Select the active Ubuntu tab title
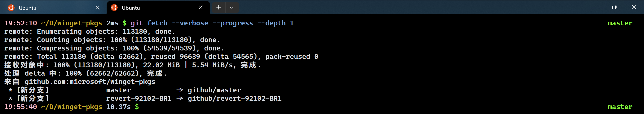Image resolution: width=644 pixels, height=114 pixels. click(131, 8)
